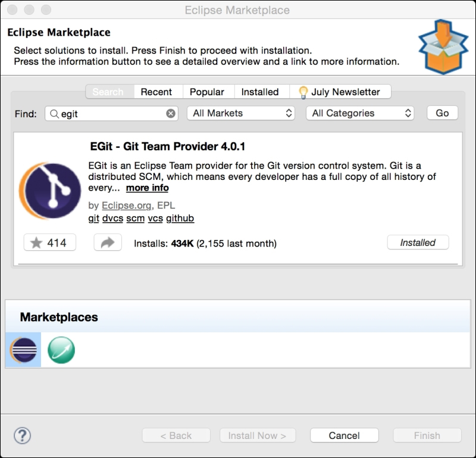Select the Eclipse marketplace icon

(x=23, y=350)
